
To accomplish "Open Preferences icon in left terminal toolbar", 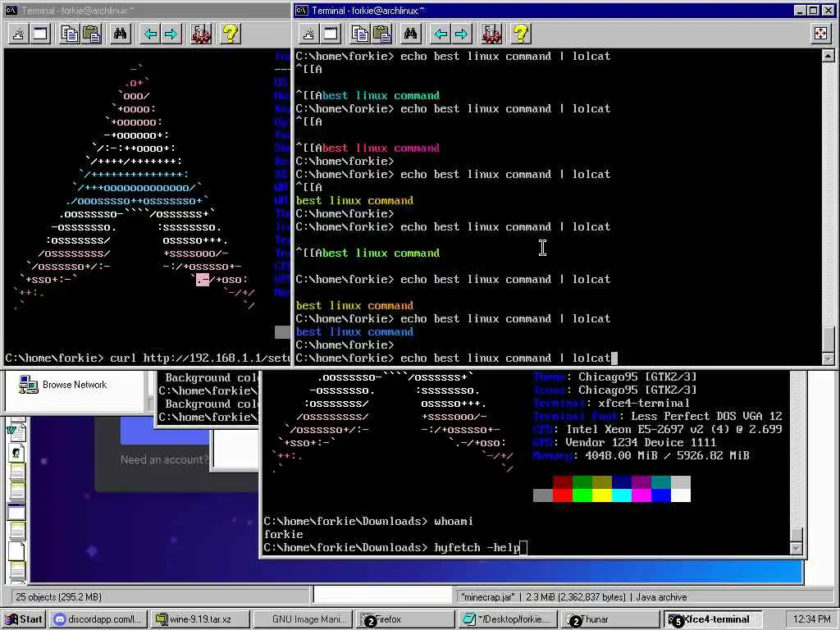I will 201,34.
